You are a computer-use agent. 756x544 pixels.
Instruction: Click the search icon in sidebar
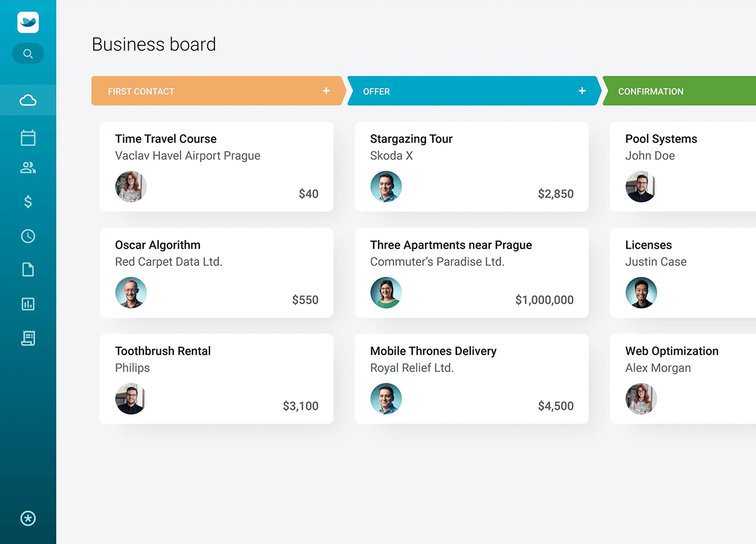coord(28,54)
